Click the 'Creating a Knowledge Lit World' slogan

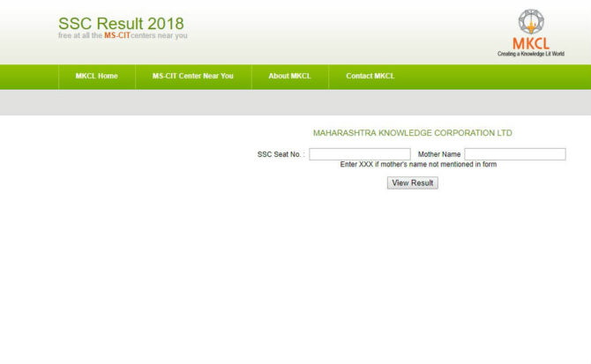click(x=531, y=54)
